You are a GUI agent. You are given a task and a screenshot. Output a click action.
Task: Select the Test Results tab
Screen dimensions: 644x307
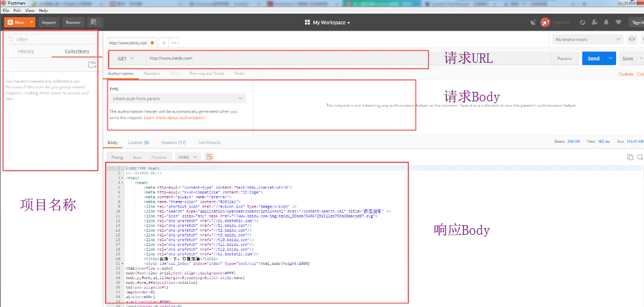click(x=209, y=143)
